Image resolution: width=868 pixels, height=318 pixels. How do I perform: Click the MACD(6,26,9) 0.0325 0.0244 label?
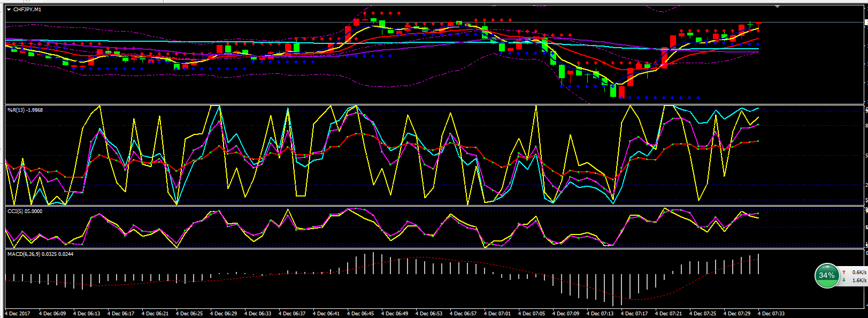[x=40, y=254]
